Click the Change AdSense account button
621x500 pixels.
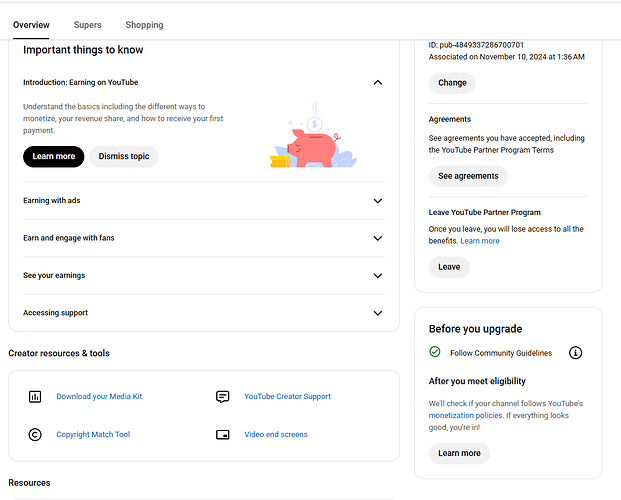pos(452,83)
